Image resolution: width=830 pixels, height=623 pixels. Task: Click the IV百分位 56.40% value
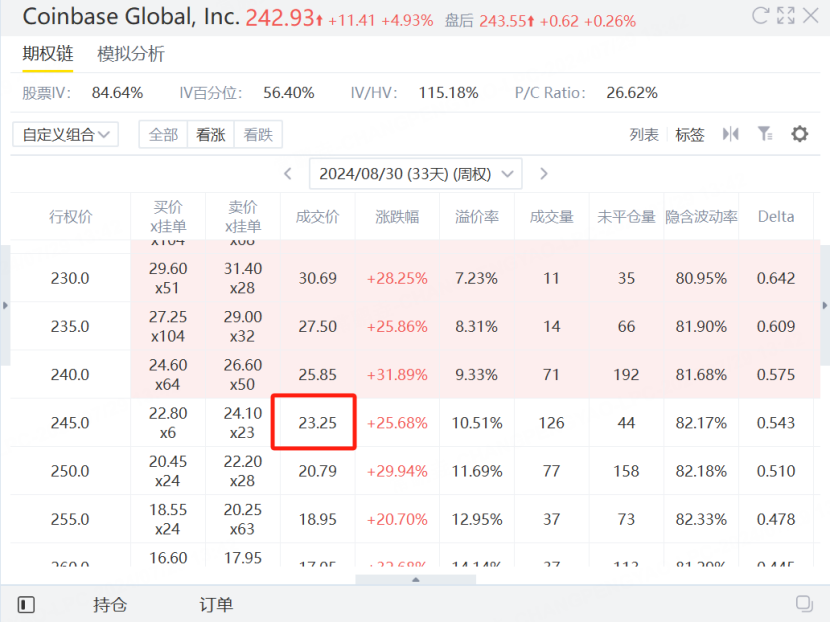pyautogui.click(x=288, y=93)
